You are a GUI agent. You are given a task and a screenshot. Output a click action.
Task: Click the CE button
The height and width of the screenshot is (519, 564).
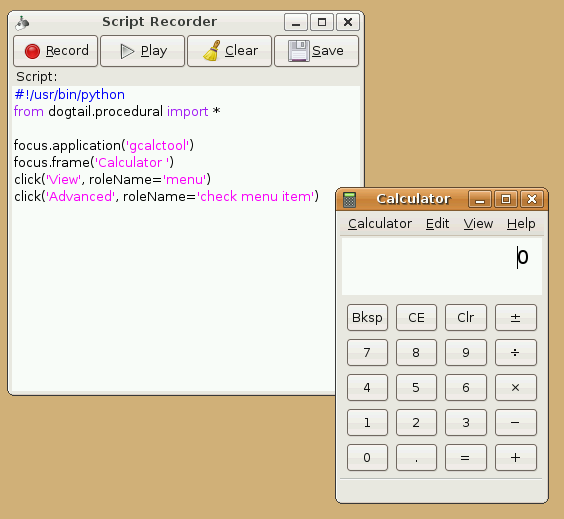pyautogui.click(x=417, y=318)
